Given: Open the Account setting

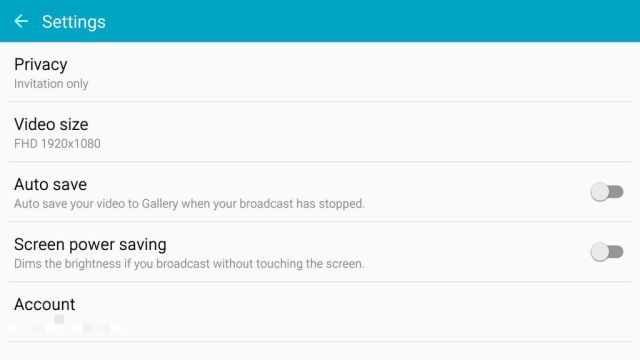Looking at the screenshot, I should pos(320,312).
